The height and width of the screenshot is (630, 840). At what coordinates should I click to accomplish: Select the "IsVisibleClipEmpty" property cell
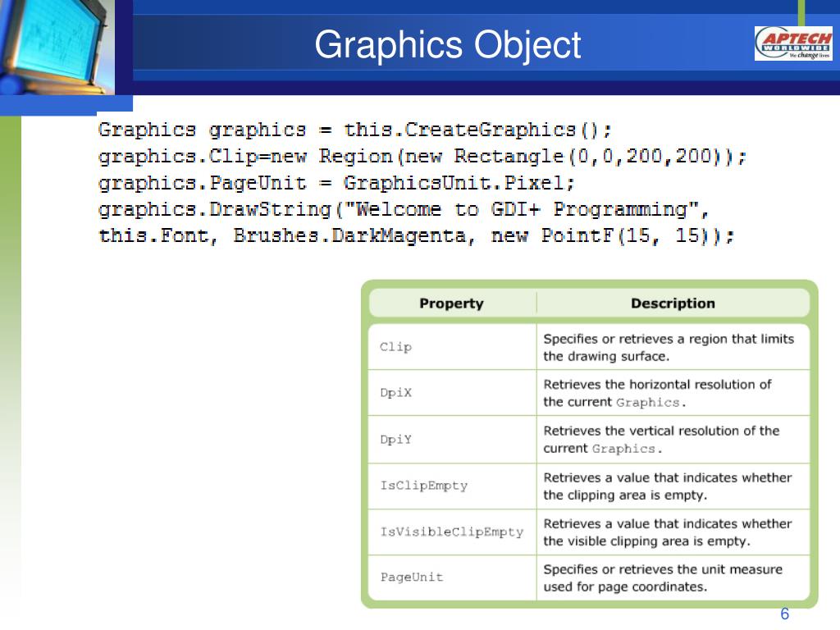pos(452,532)
